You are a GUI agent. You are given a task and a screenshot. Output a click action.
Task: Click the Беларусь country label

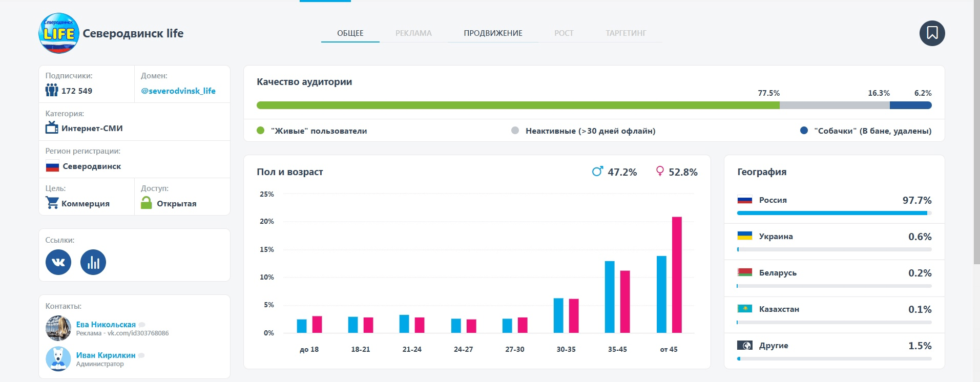click(x=778, y=273)
